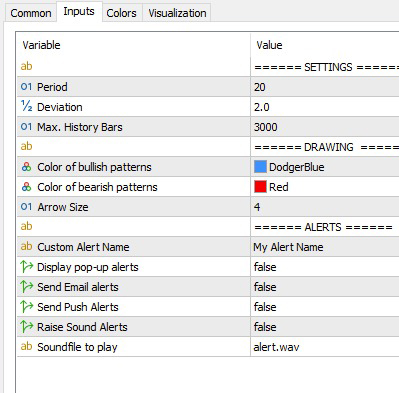Click the SETTINGS separator value
This screenshot has width=399, height=393.
(327, 67)
